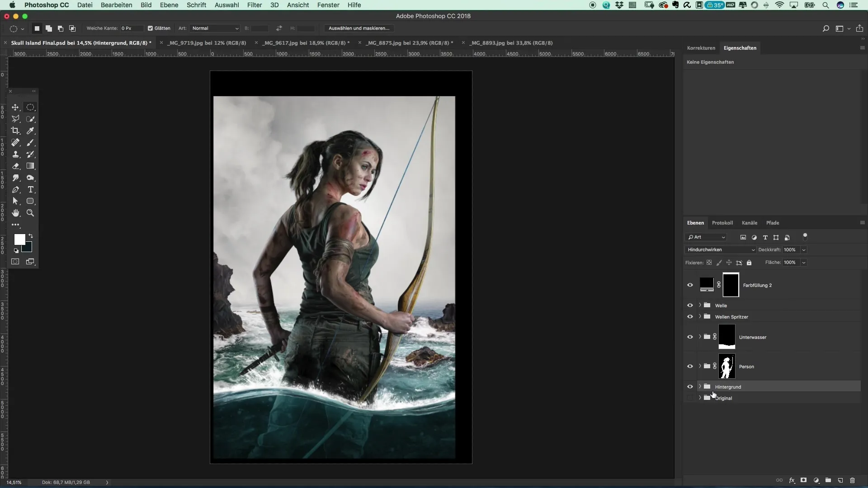Delete layer trash icon
868x488 pixels.
click(853, 480)
